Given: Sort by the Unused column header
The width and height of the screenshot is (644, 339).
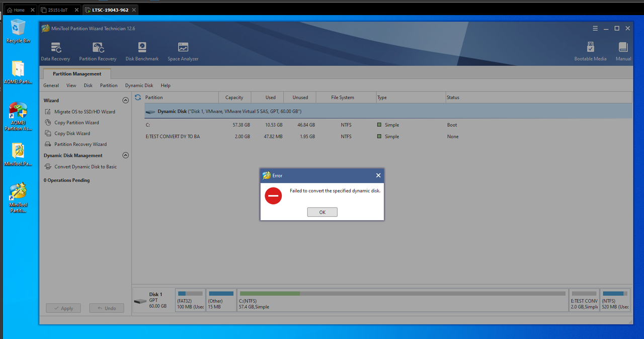Looking at the screenshot, I should coord(300,97).
